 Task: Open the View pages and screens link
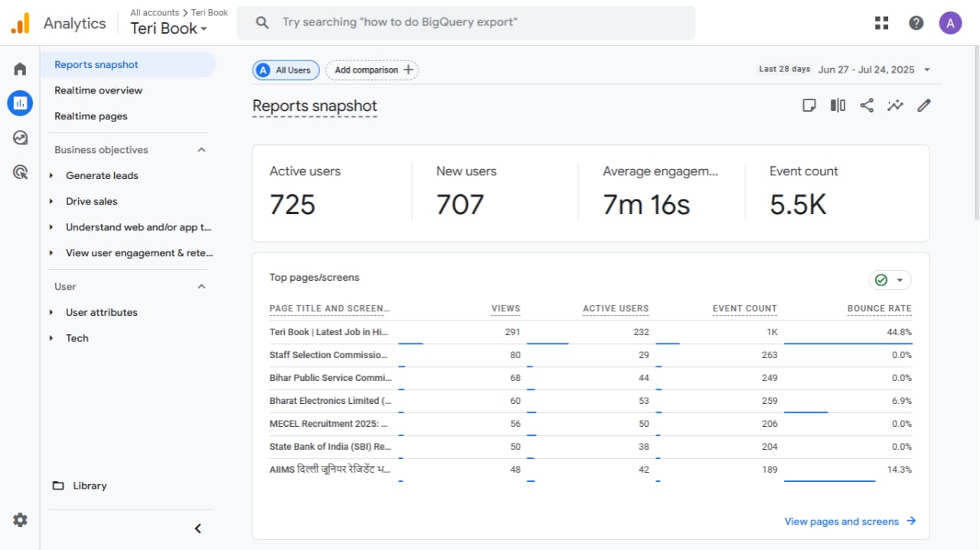tap(850, 522)
